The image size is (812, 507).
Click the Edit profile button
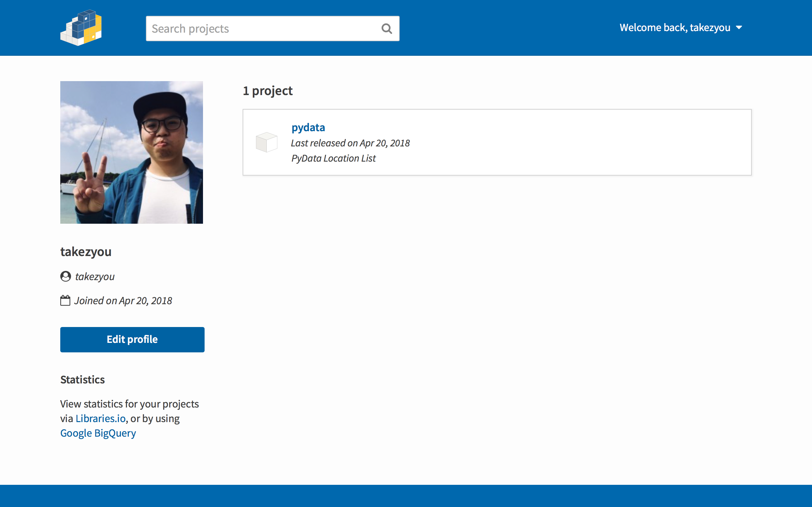pos(132,339)
